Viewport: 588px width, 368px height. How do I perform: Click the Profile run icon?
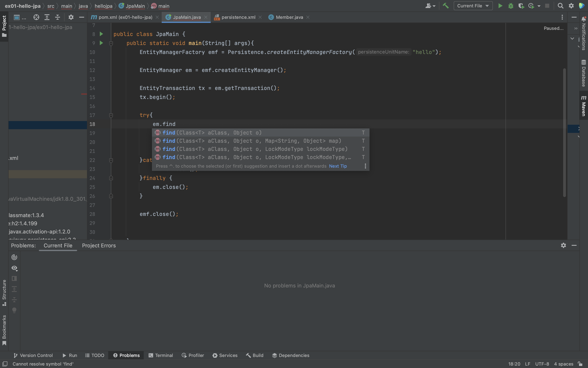tap(531, 6)
